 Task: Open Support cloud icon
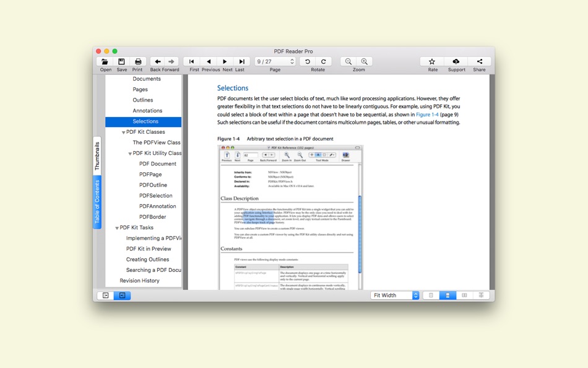[456, 61]
